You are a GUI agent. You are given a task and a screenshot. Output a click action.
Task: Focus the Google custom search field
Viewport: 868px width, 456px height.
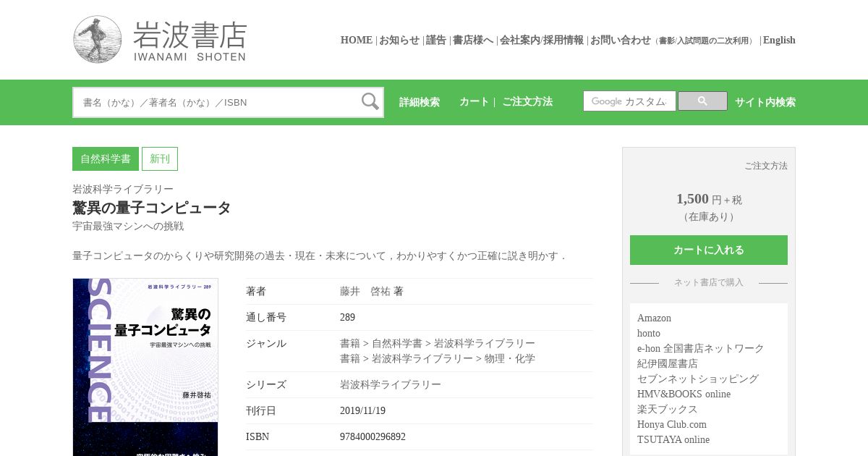point(629,101)
